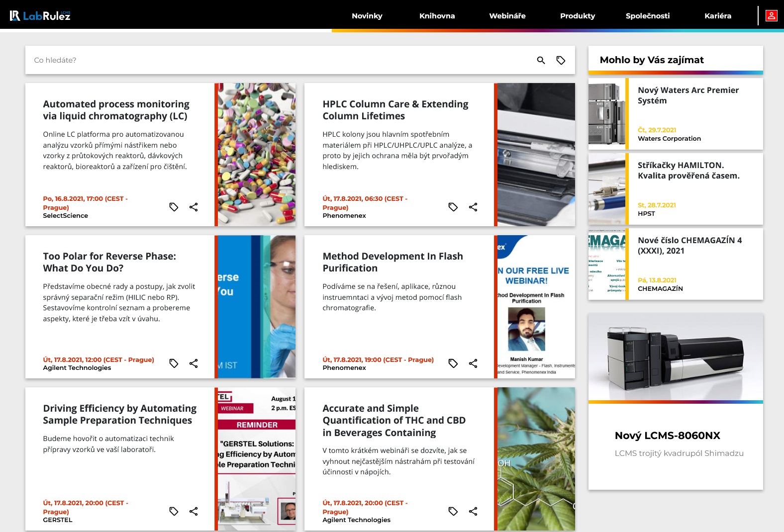
Task: Go to Webináře section
Action: [x=507, y=16]
